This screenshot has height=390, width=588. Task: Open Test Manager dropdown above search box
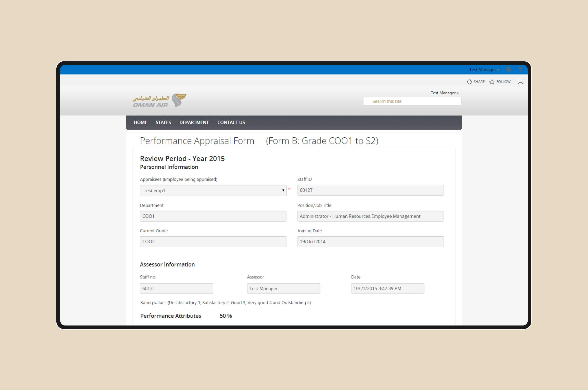click(444, 93)
